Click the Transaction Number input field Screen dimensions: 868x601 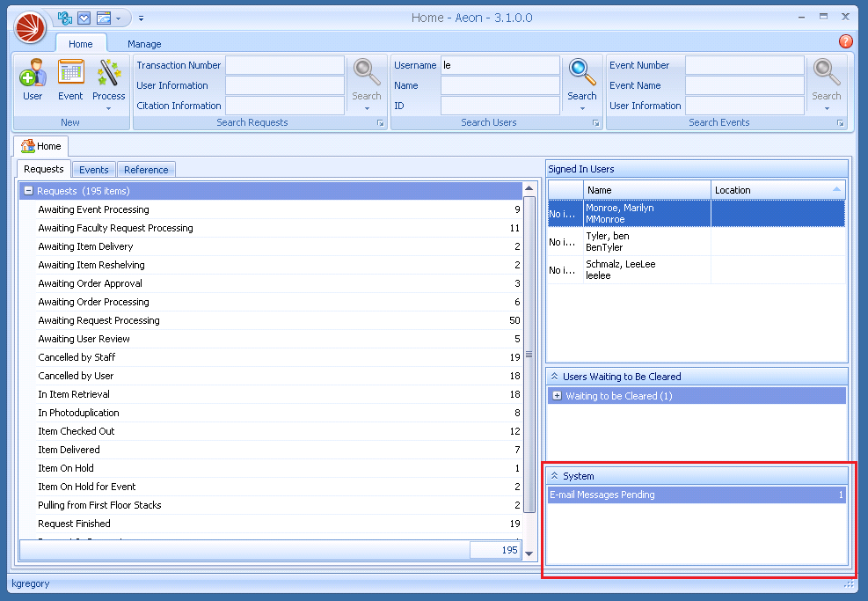tap(285, 66)
